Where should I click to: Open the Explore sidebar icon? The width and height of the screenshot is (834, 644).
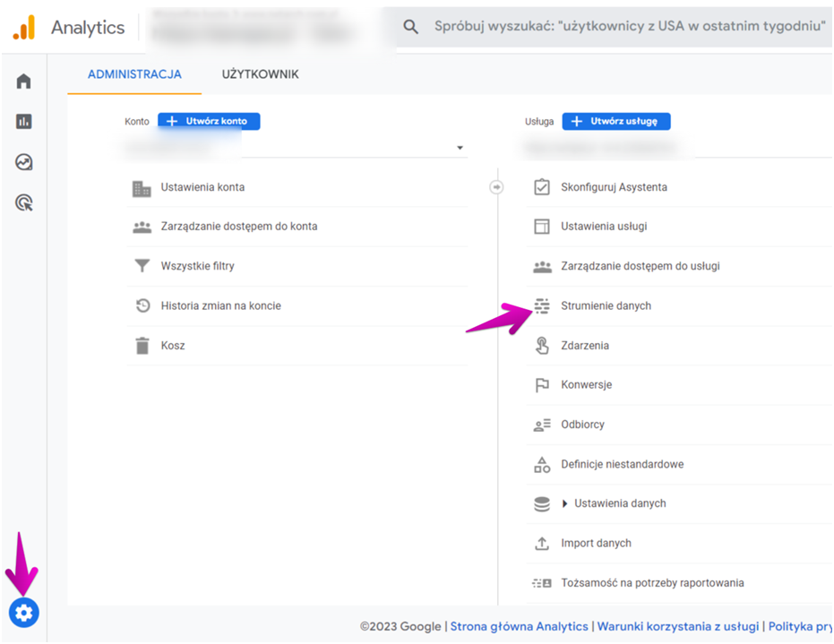click(x=23, y=162)
